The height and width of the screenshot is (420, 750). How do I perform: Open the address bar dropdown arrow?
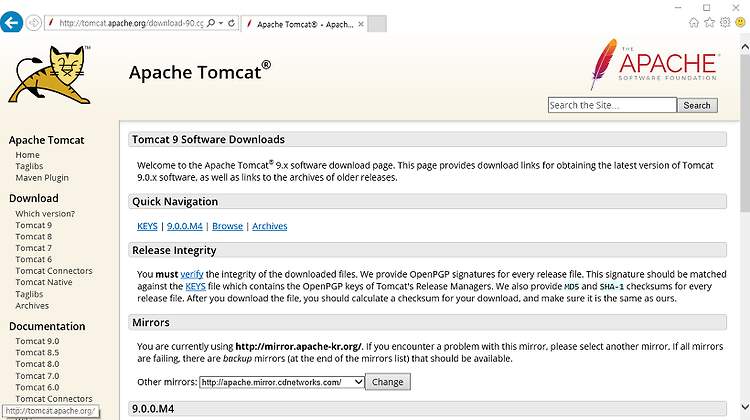221,23
